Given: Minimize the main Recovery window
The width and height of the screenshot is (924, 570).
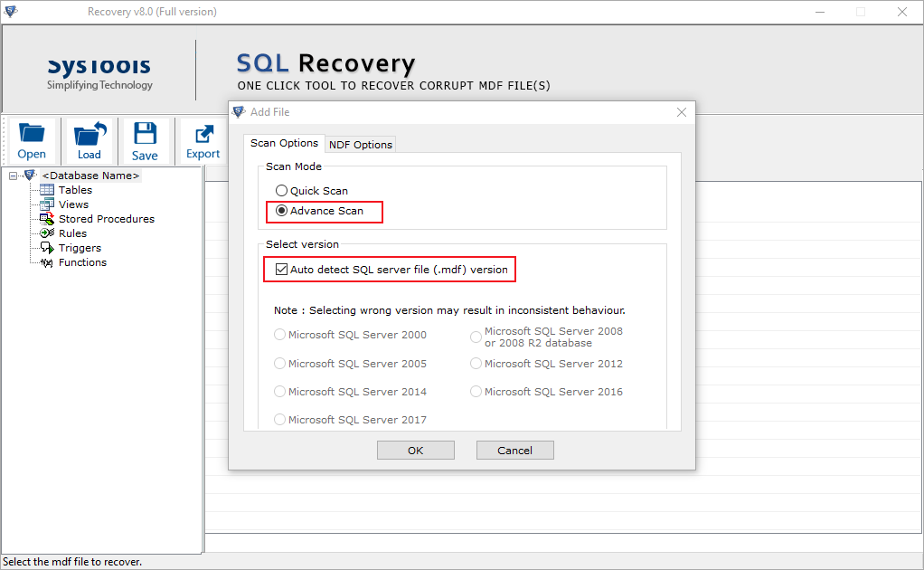Looking at the screenshot, I should [x=820, y=12].
